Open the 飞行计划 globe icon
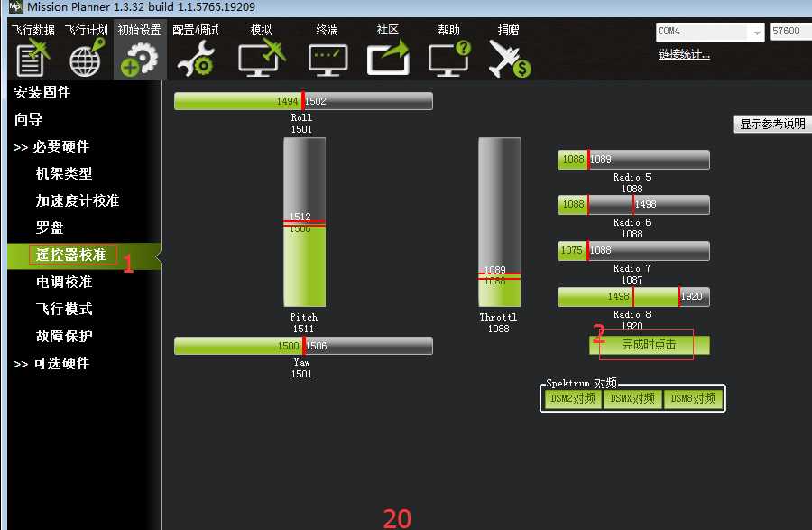 [x=86, y=59]
